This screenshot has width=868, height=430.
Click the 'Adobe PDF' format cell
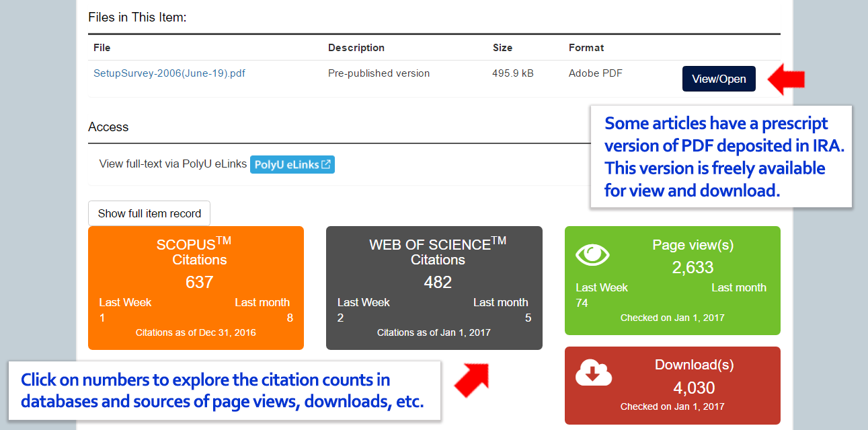point(596,73)
